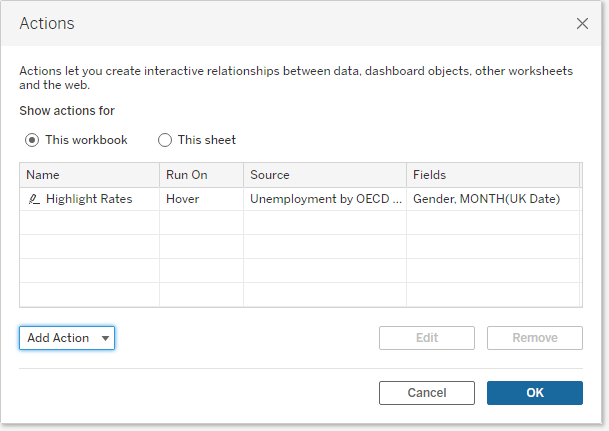Choose the This sheet radio option
Viewport: 609px width, 431px height.
click(165, 140)
